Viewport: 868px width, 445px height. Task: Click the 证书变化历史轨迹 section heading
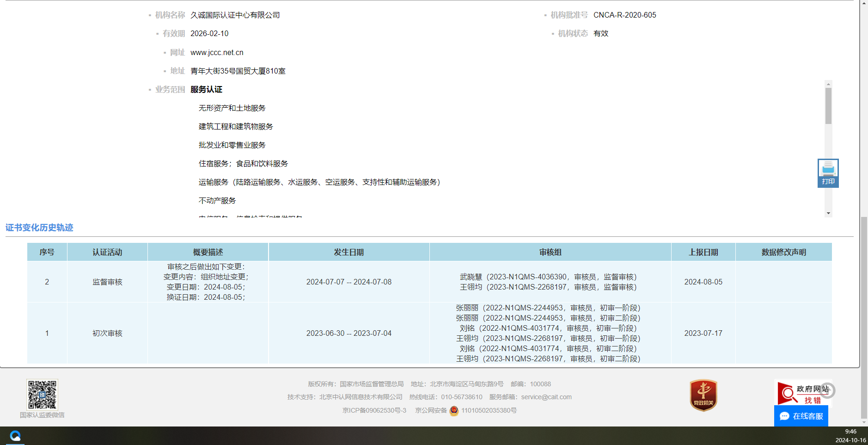[x=39, y=228]
